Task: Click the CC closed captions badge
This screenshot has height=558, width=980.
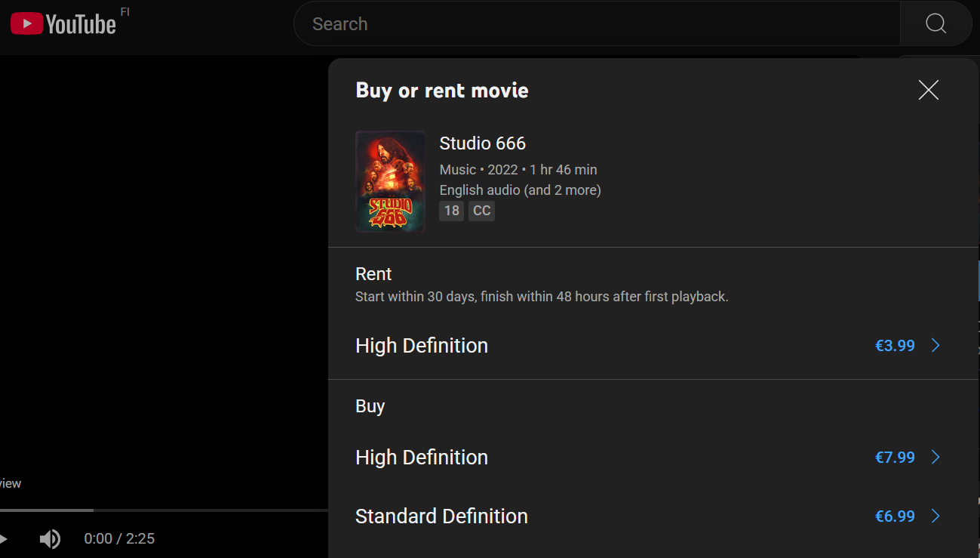Action: 482,211
